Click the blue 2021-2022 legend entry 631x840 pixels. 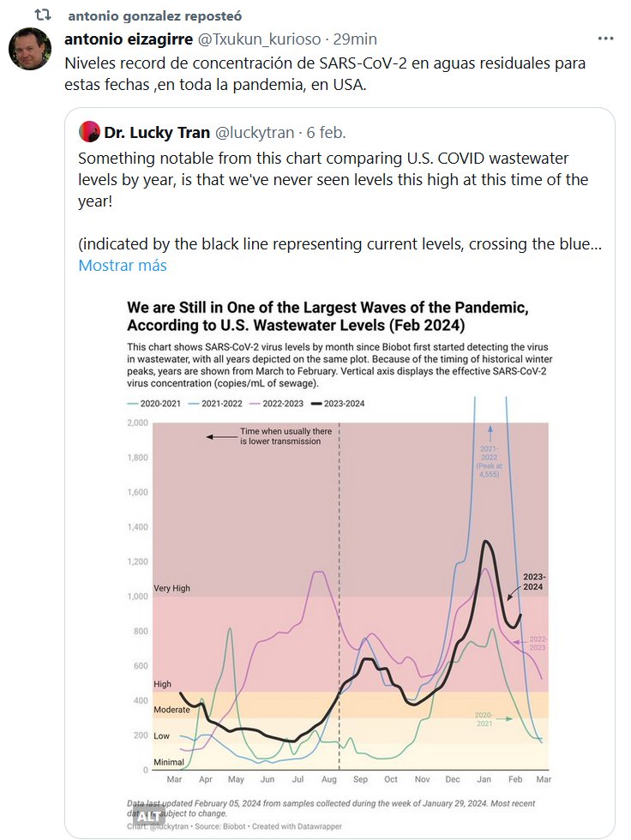pyautogui.click(x=214, y=403)
